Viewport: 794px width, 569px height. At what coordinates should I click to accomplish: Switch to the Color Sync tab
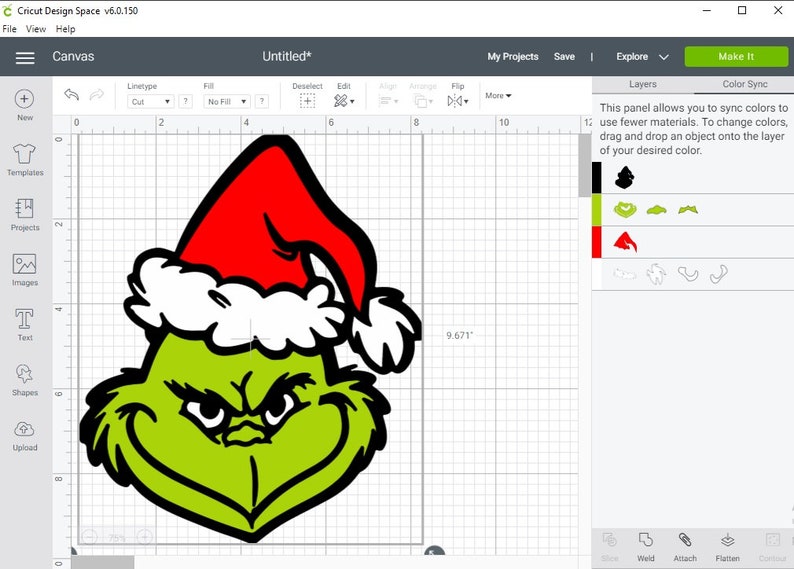[744, 85]
